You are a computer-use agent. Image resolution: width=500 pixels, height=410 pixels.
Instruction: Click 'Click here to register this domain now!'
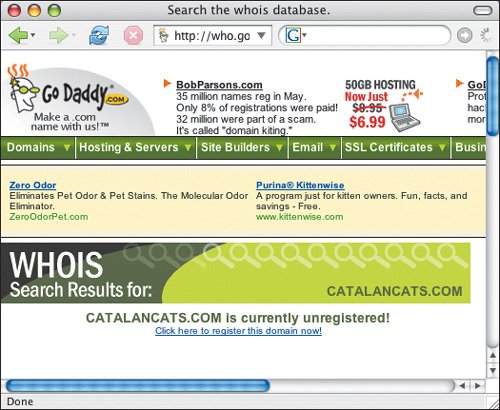(x=238, y=331)
